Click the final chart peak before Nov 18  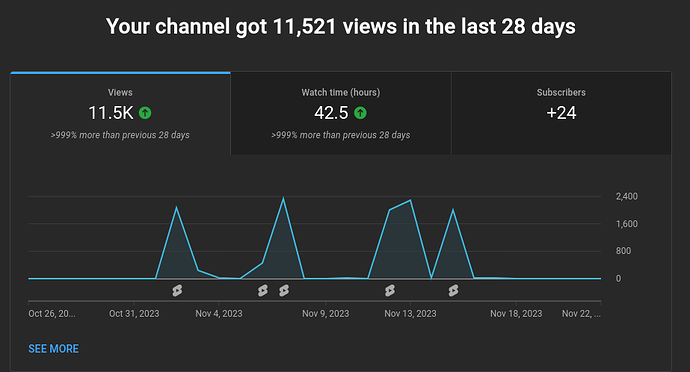[453, 210]
